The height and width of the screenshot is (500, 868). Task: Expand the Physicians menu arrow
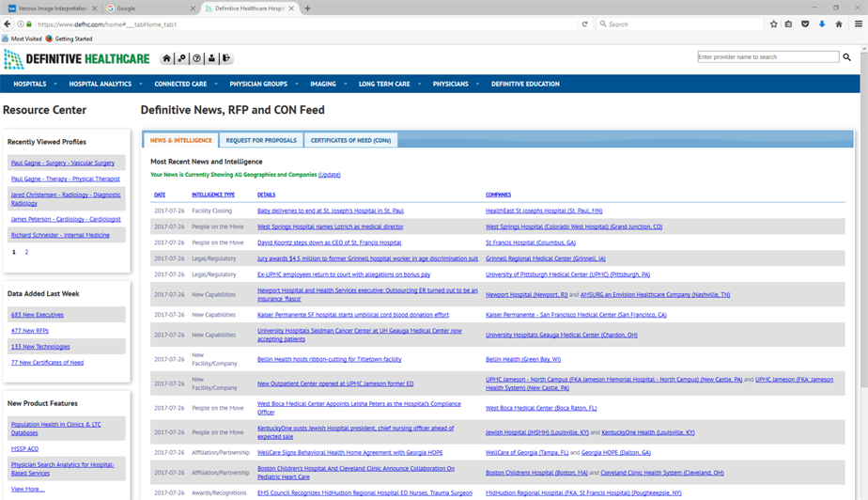pyautogui.click(x=477, y=85)
